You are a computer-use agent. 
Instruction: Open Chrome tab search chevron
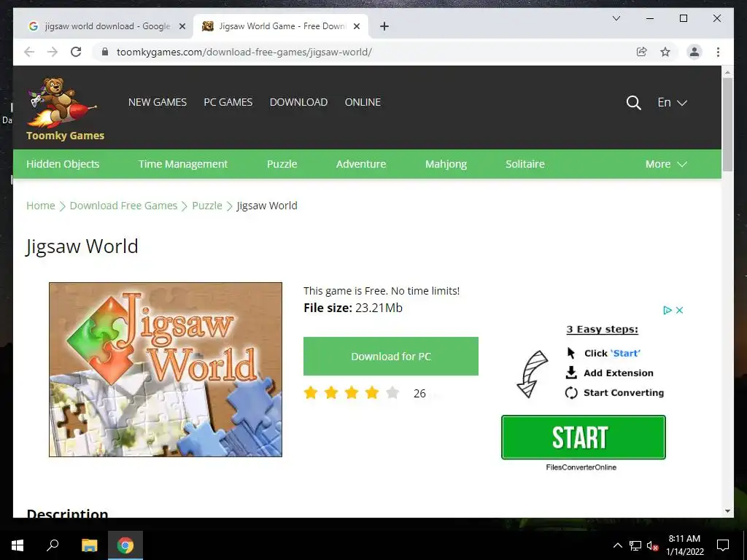(x=616, y=18)
